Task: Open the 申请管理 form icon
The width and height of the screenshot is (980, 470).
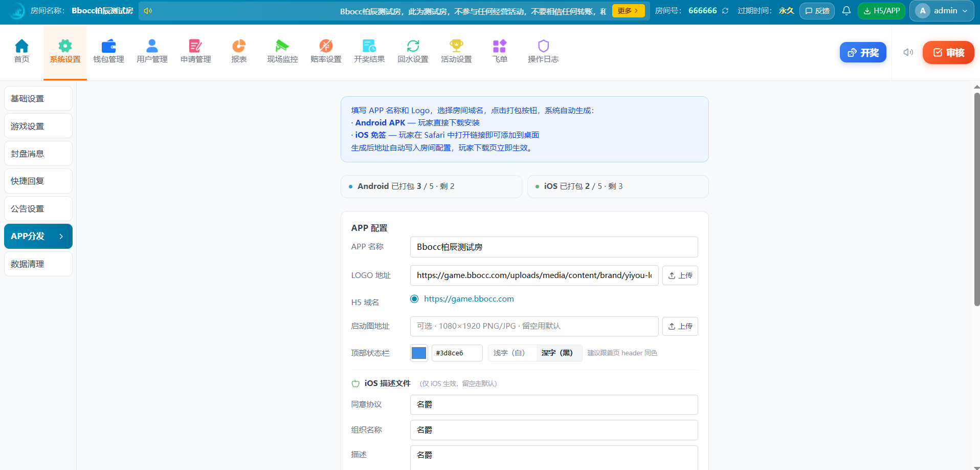Action: 195,46
